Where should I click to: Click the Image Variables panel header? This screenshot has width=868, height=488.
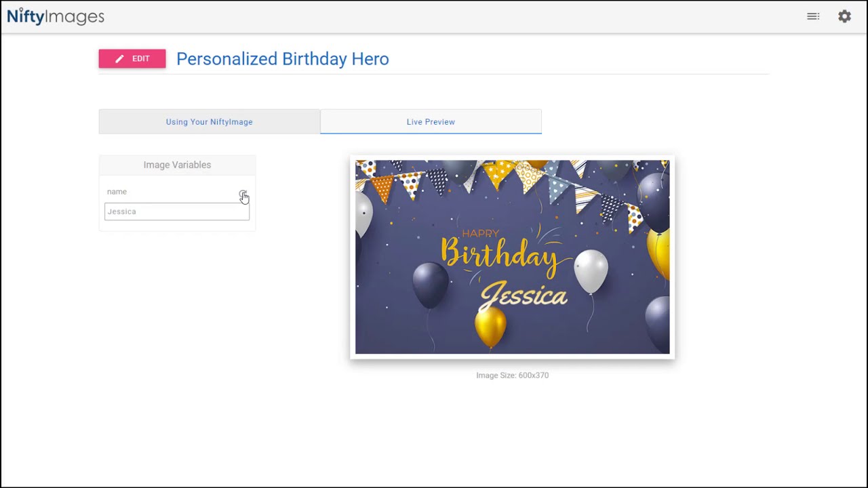point(177,165)
